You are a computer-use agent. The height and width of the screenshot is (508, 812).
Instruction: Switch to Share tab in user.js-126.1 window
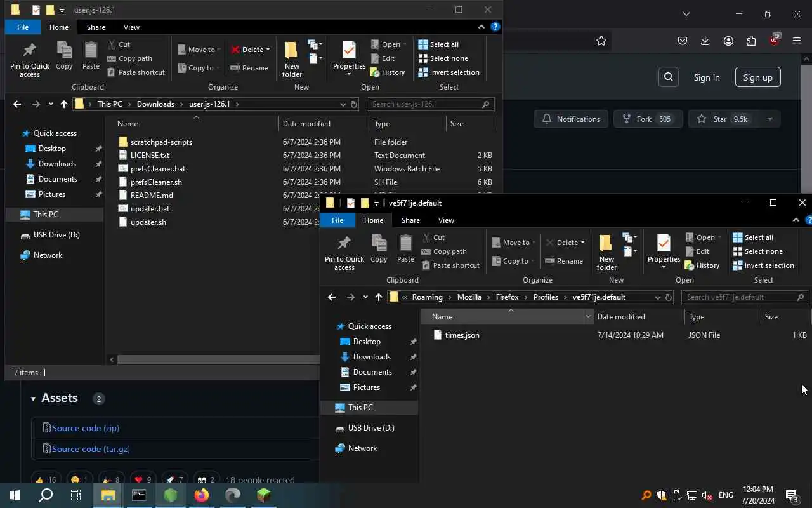click(96, 27)
